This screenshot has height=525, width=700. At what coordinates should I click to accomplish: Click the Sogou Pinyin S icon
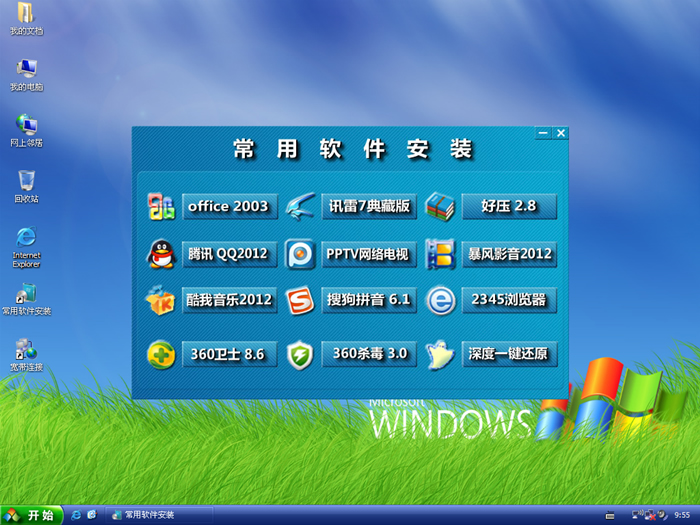(x=301, y=300)
